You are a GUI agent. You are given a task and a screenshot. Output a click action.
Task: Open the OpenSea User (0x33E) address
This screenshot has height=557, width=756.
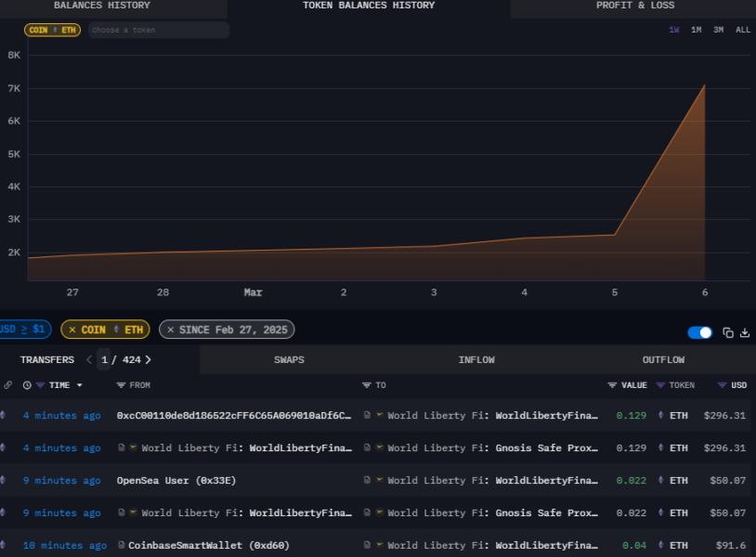(x=176, y=481)
